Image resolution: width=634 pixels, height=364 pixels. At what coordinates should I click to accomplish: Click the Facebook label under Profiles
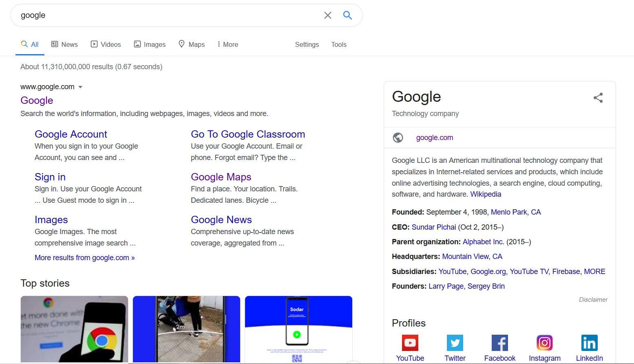click(500, 358)
